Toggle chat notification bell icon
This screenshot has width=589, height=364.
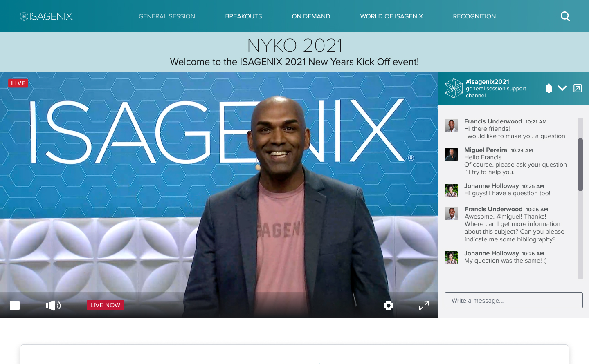click(549, 88)
